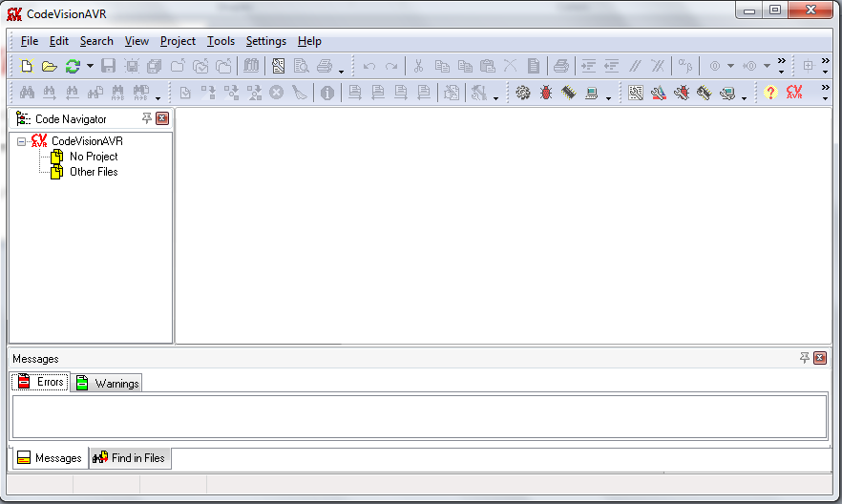The width and height of the screenshot is (842, 504).
Task: Click the Page Setup icon
Action: coord(278,66)
